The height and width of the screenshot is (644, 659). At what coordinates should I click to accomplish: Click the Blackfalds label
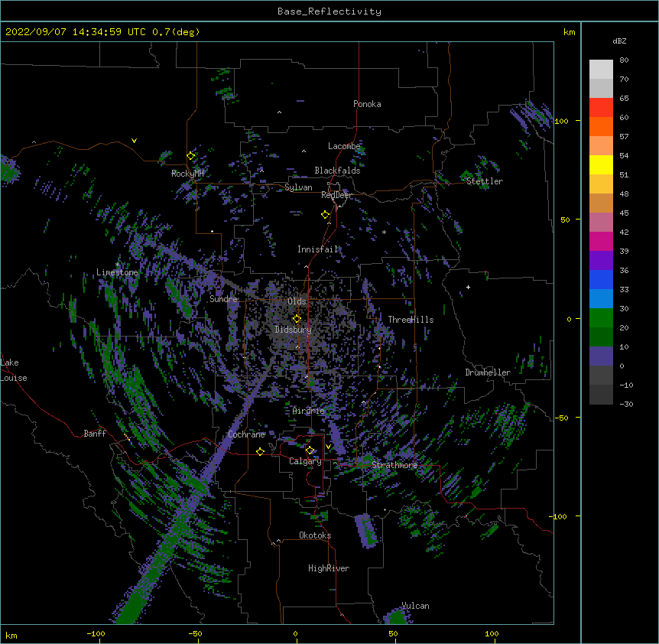tap(337, 171)
